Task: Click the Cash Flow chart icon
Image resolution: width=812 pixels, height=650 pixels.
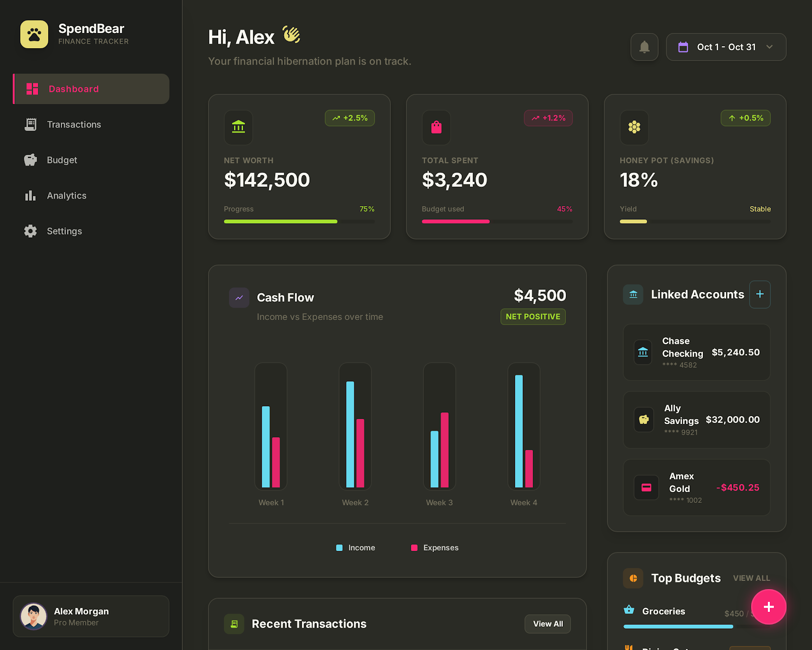Action: 239,298
